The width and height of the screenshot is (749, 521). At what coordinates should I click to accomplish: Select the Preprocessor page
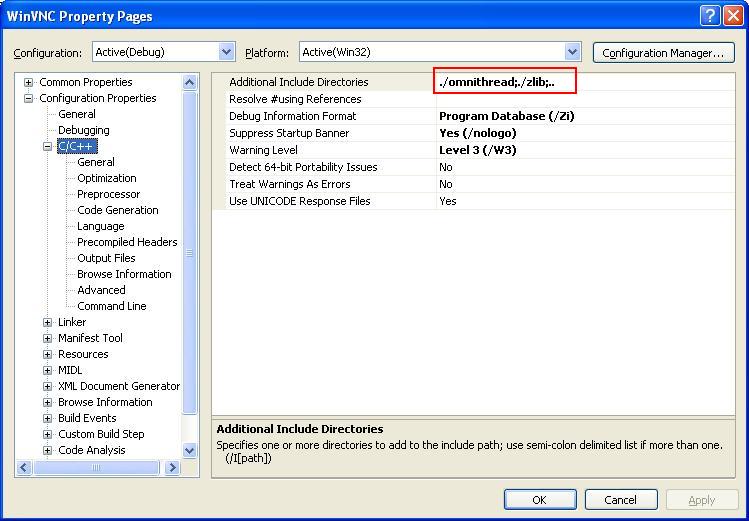pos(109,194)
